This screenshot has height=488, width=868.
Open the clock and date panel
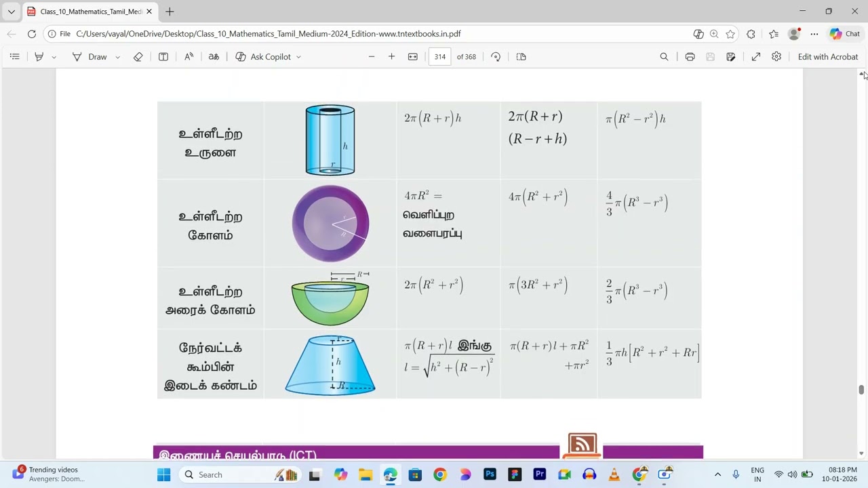point(840,474)
